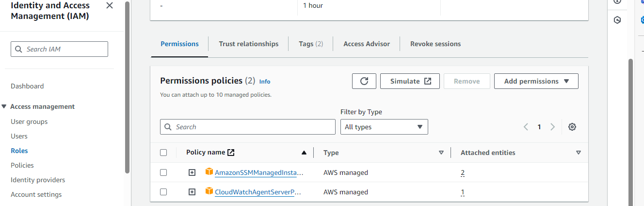The height and width of the screenshot is (206, 644).
Task: Click the Simulate button
Action: coord(410,81)
